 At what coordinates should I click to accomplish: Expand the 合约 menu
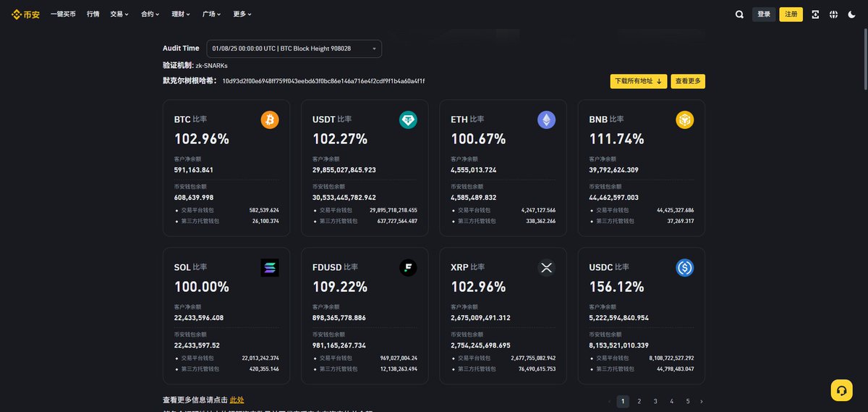tap(150, 14)
